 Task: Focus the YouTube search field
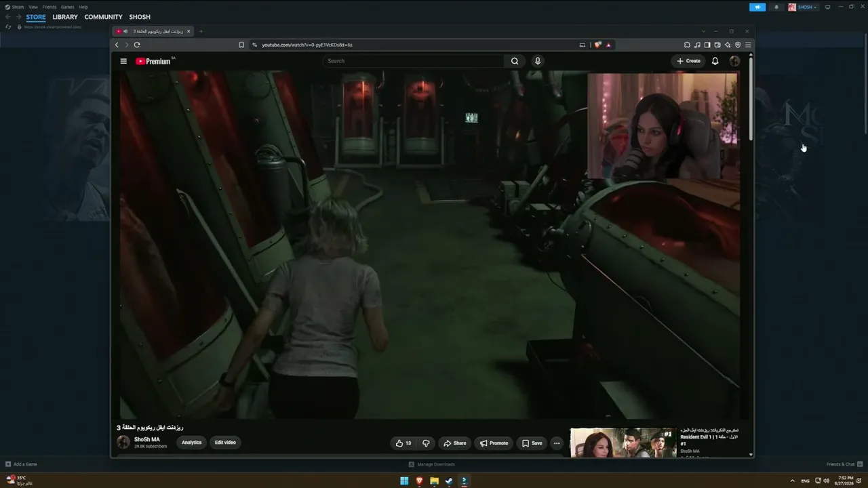click(x=414, y=61)
